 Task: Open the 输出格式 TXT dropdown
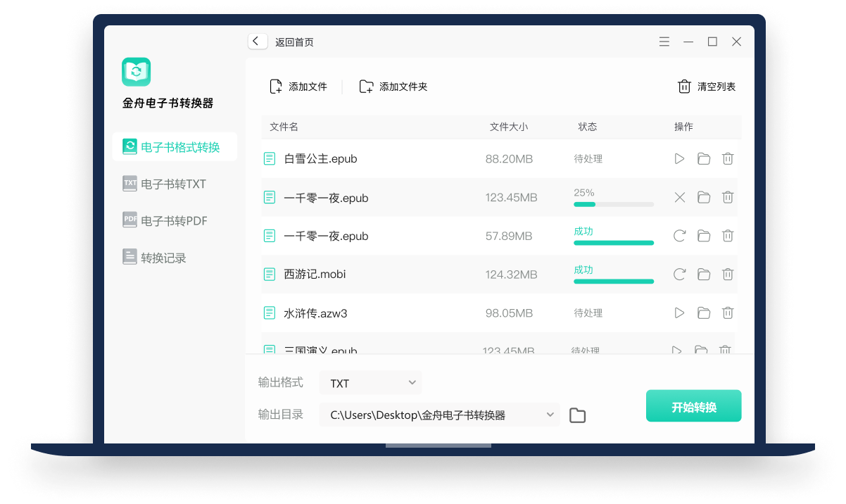click(370, 382)
